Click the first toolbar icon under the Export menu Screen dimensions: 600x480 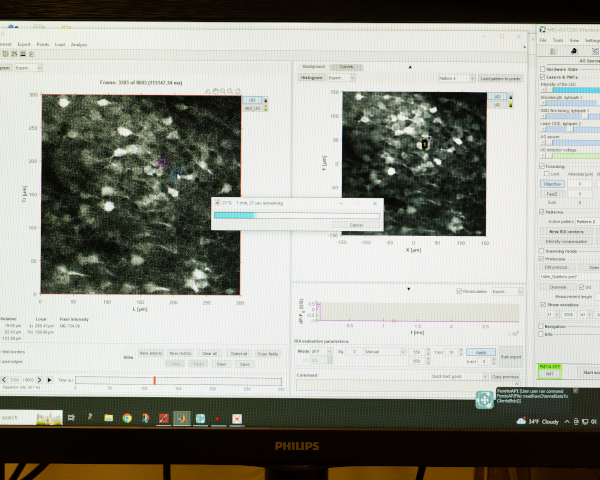pyautogui.click(x=6, y=54)
